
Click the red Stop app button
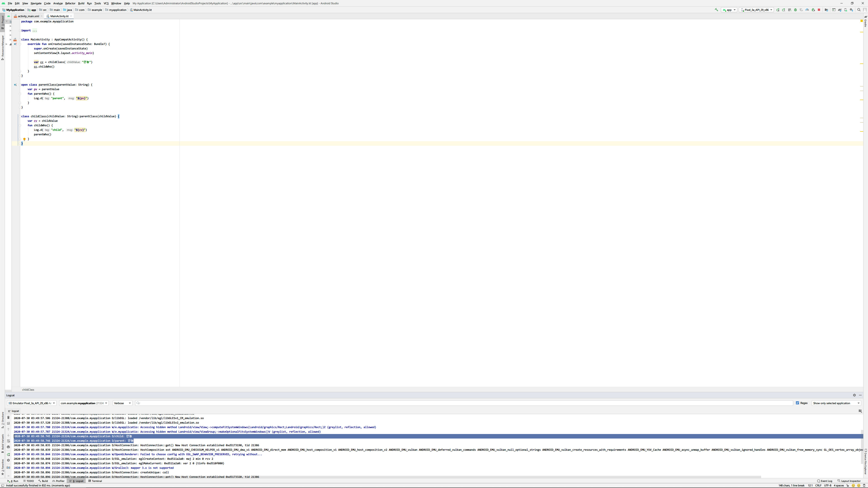[x=819, y=10]
